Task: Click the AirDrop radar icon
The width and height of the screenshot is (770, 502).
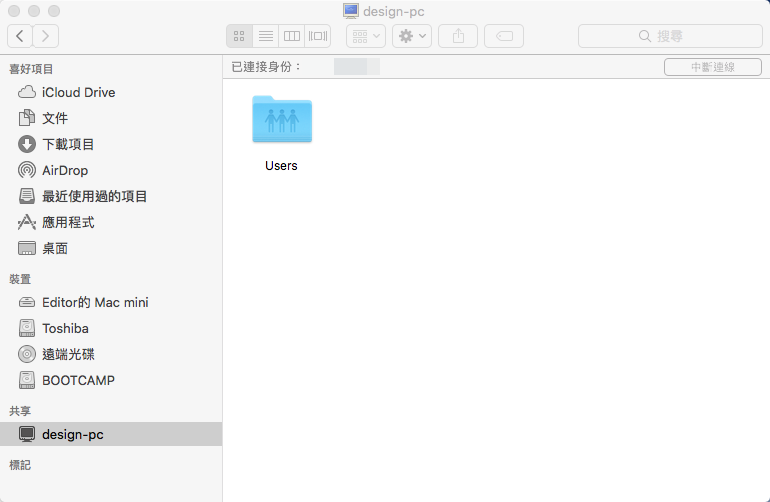Action: [27, 170]
